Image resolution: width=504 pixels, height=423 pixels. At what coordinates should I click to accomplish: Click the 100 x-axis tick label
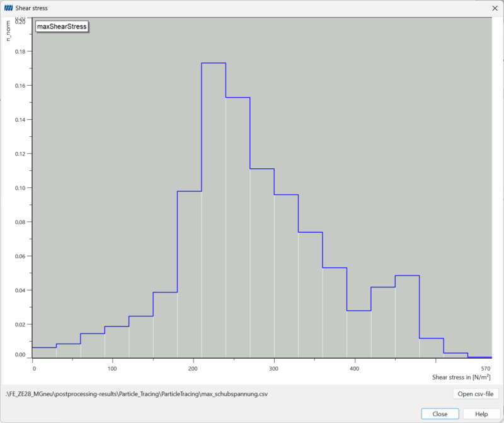112,369
